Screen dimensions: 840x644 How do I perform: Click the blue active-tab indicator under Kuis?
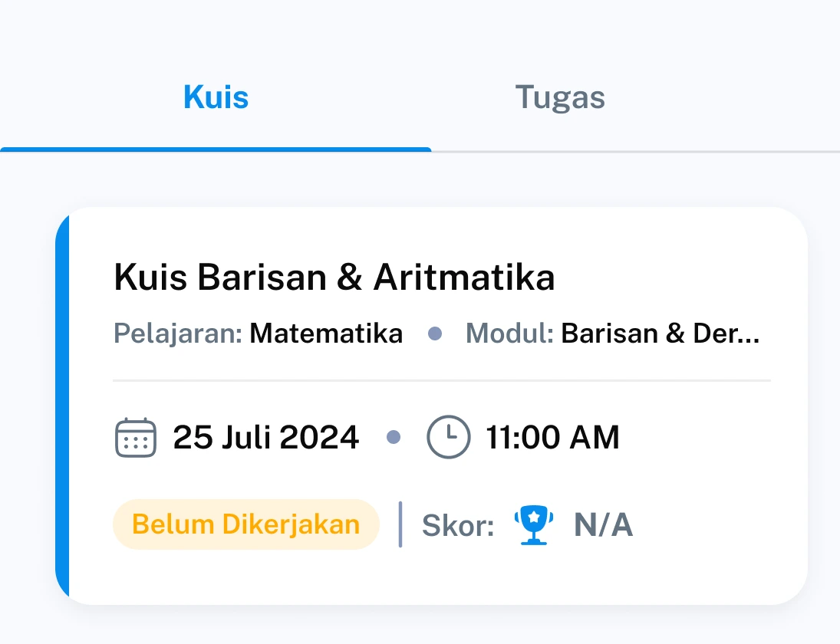216,149
